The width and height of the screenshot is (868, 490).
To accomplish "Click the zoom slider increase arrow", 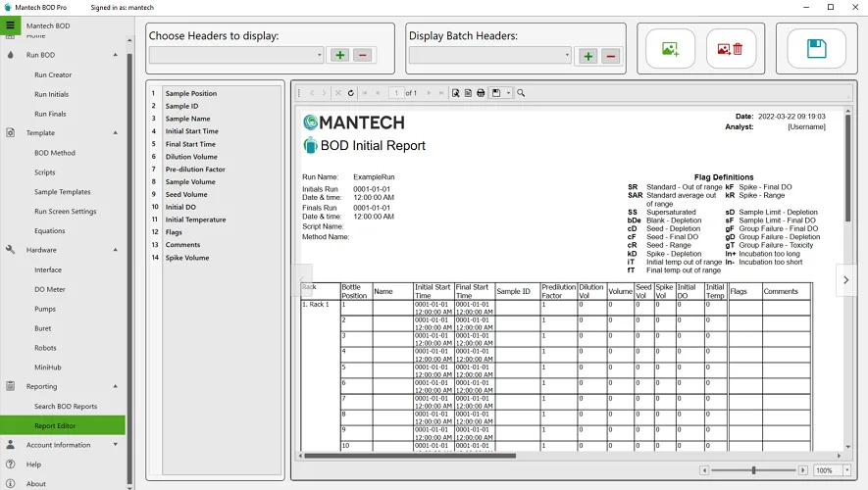I will tap(802, 470).
